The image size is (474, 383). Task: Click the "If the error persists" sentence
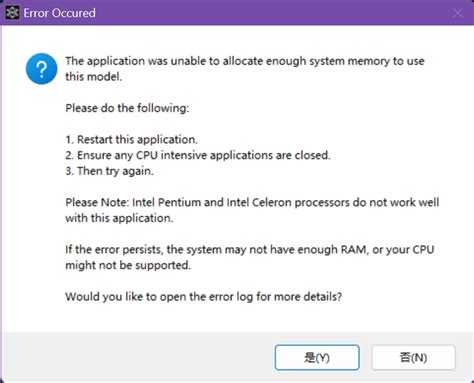pos(250,249)
